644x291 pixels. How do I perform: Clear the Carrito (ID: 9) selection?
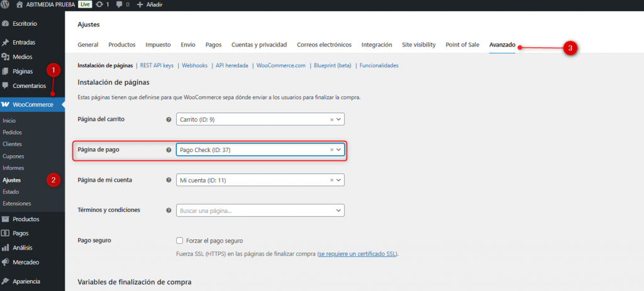pyautogui.click(x=331, y=119)
